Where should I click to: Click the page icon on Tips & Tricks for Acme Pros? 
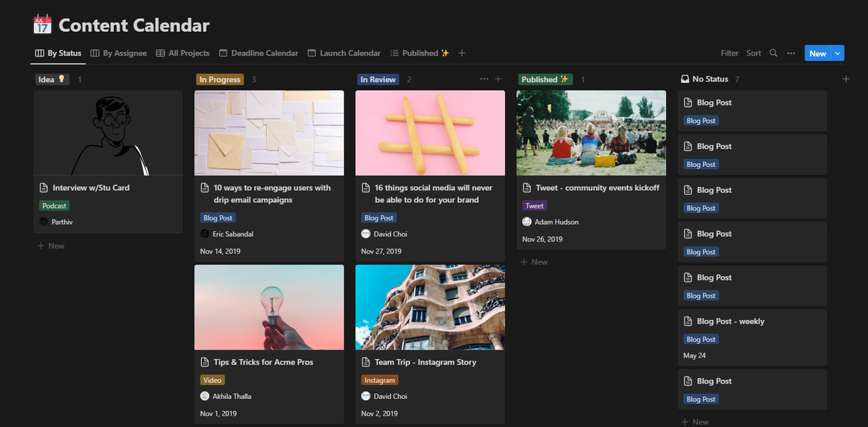tap(205, 362)
